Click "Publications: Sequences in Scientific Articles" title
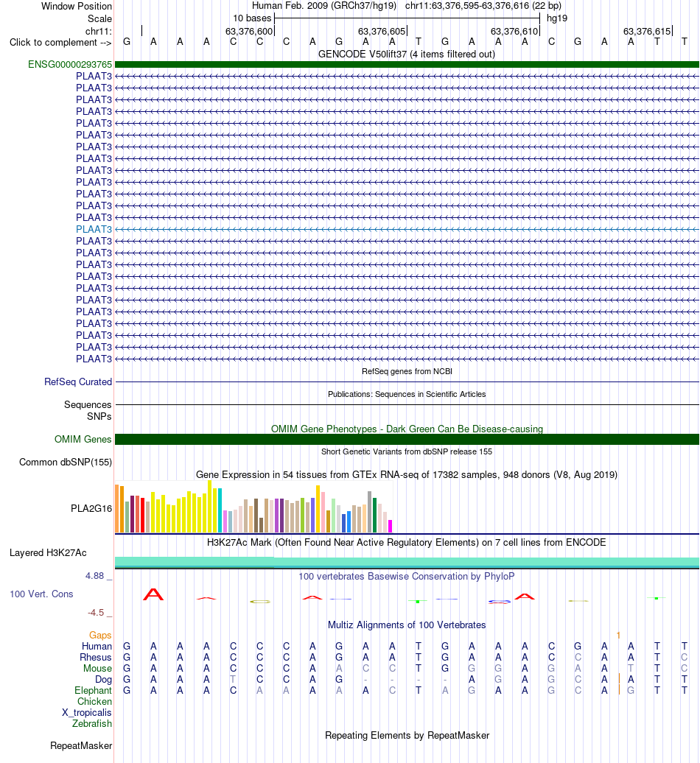The image size is (700, 763). (x=407, y=394)
